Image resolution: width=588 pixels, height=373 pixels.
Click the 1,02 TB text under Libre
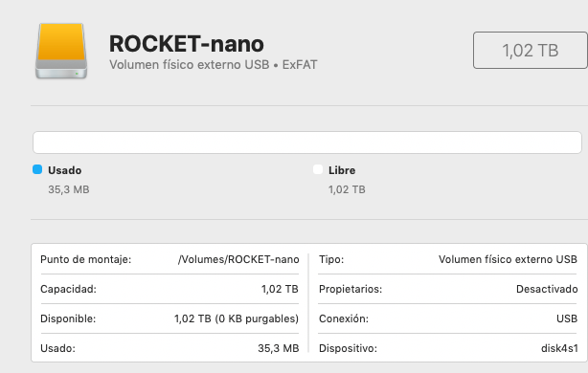(x=347, y=189)
